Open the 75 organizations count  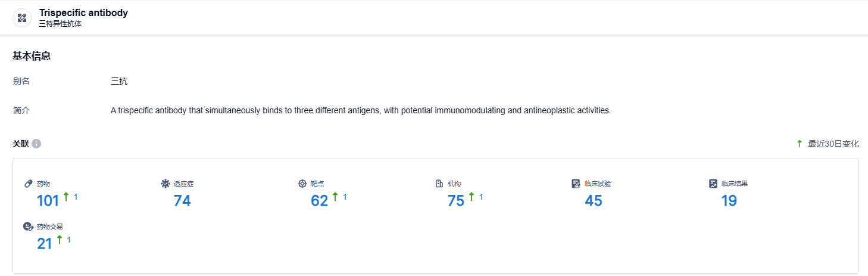tap(456, 201)
